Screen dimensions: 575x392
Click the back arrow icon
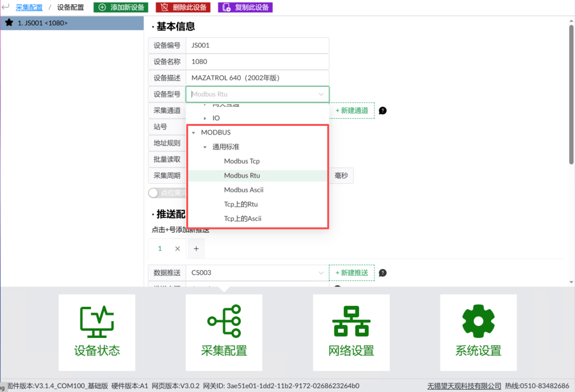[6, 7]
